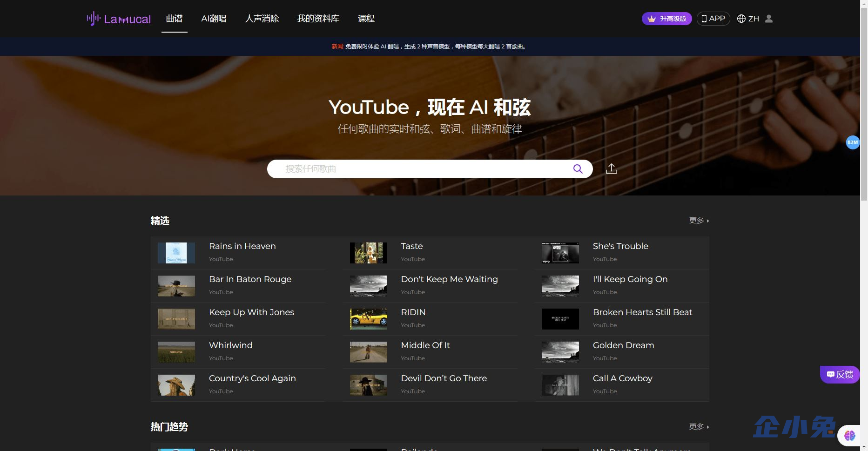Viewport: 868px width, 451px height.
Task: Click the brain AI assistant icon
Action: coord(849,435)
